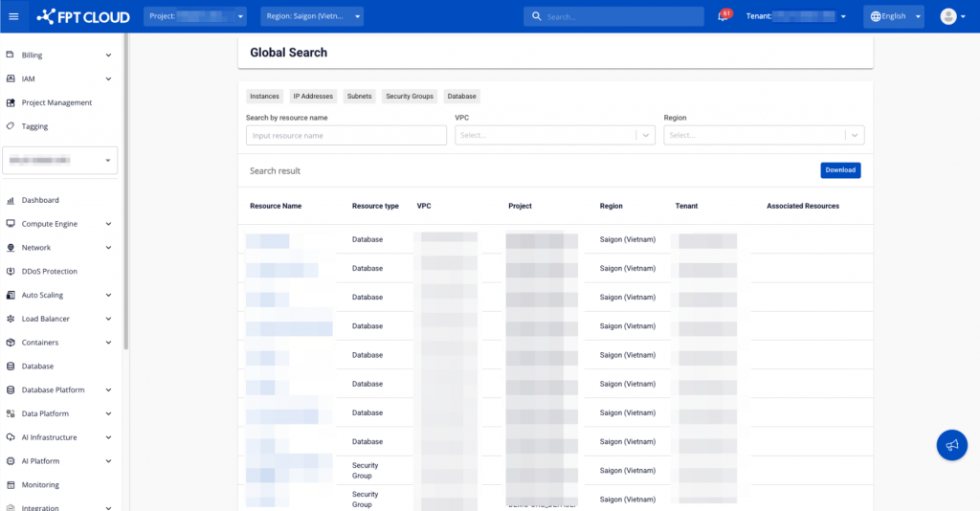This screenshot has height=511, width=980.
Task: Select the Security Groups filter chip
Action: (410, 96)
